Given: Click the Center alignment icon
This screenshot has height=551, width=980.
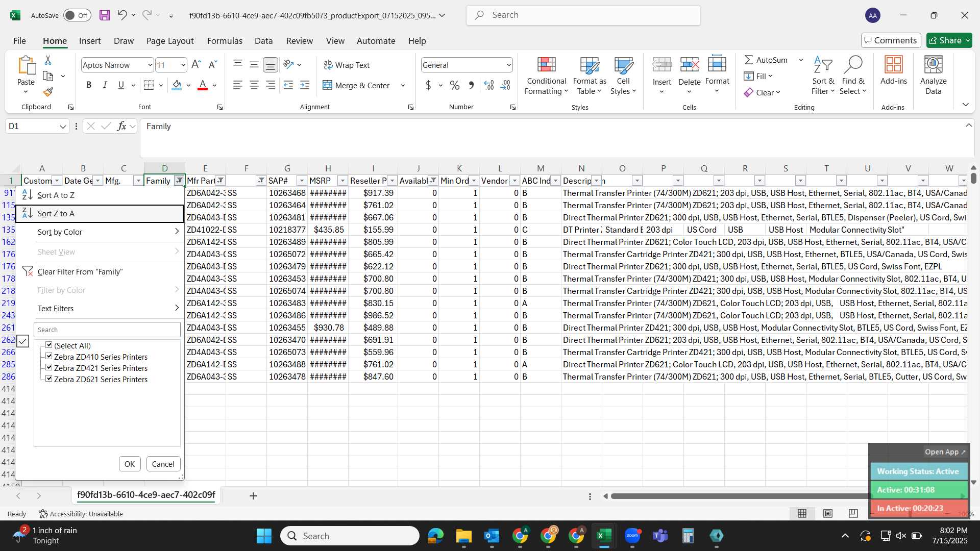Looking at the screenshot, I should [254, 85].
